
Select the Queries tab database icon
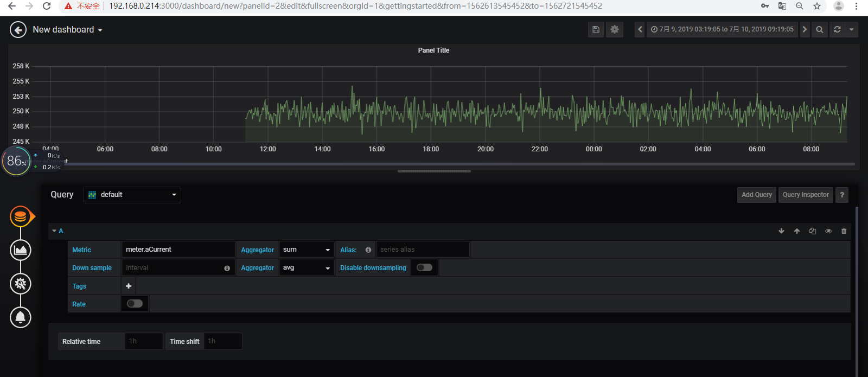pos(21,216)
